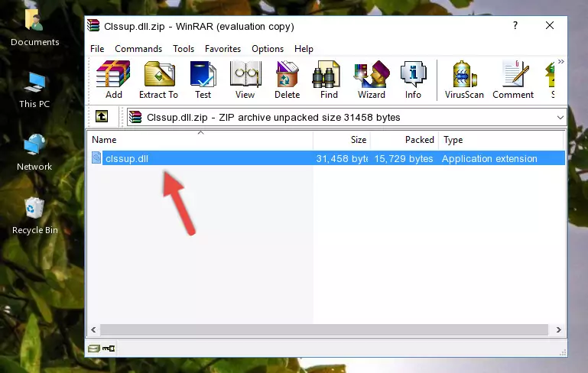The image size is (588, 373).
Task: Click the Application extension type cell
Action: pos(489,158)
